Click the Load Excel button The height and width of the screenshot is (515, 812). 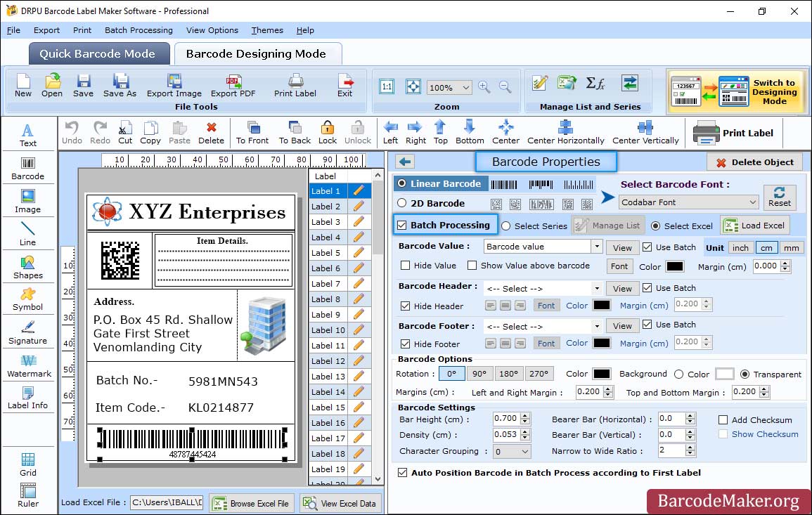pyautogui.click(x=755, y=226)
